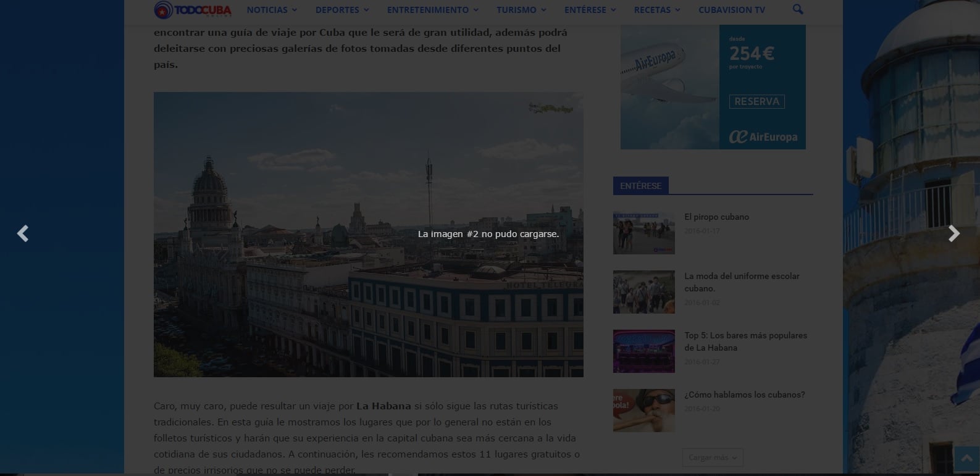Click the Havana bars article thumbnail

coord(644,351)
